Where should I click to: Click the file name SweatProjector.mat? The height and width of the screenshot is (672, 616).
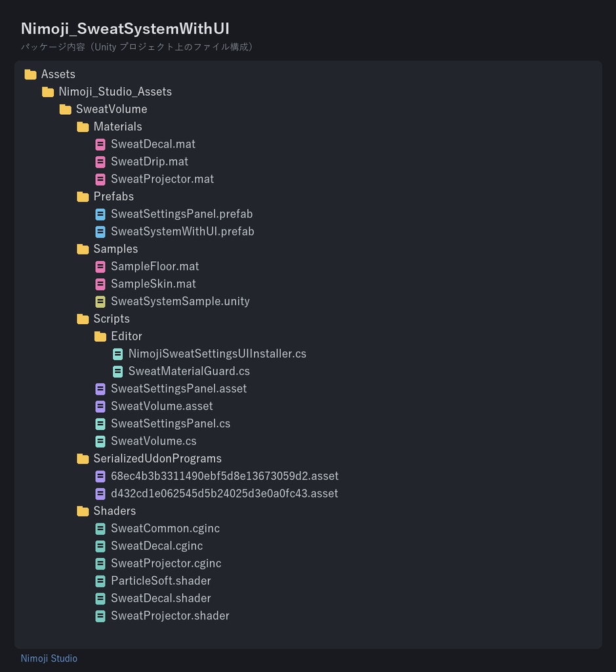click(x=162, y=179)
